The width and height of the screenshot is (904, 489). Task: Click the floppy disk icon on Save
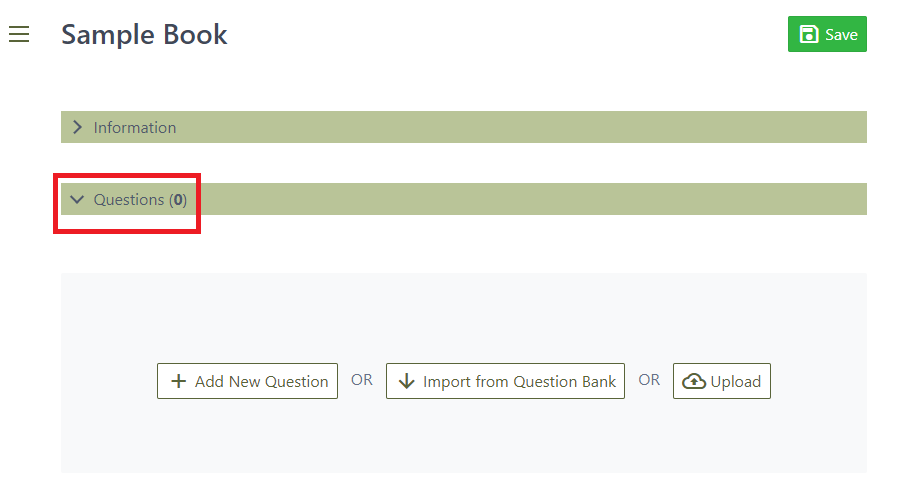(x=809, y=34)
